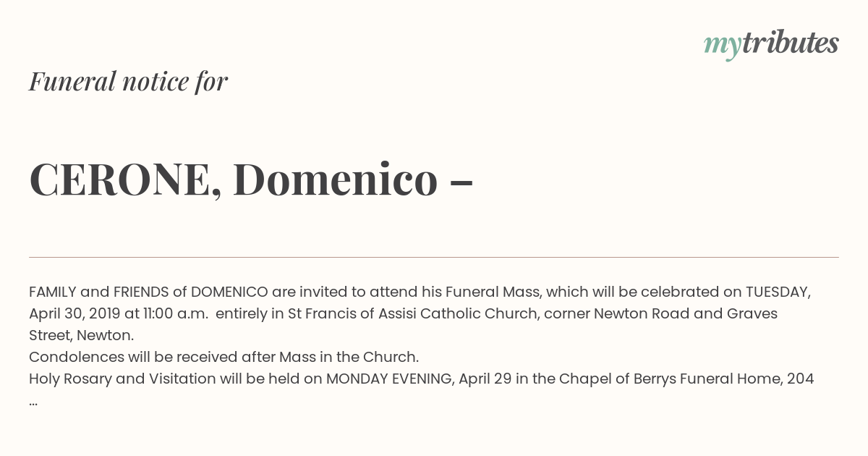Select "St Francis of Assisi Catholic Church"
868x456 pixels.
tap(414, 314)
